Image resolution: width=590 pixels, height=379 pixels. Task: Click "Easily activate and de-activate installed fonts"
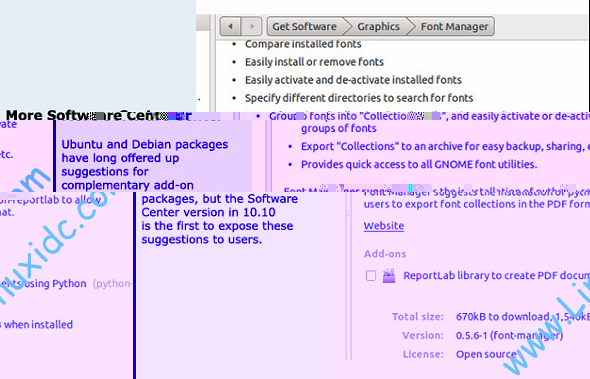(353, 80)
